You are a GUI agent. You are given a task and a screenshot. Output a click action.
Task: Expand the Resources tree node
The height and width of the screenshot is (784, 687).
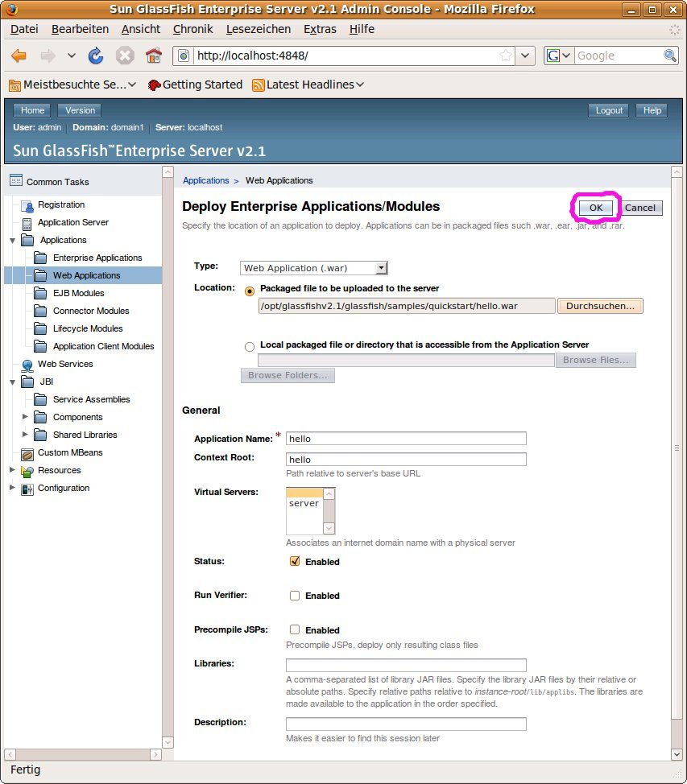[12, 470]
